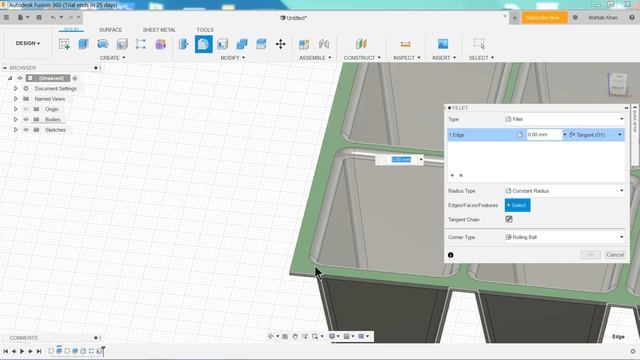Expand the Bodies tree node
Viewport: 640px width, 360px height.
16,120
